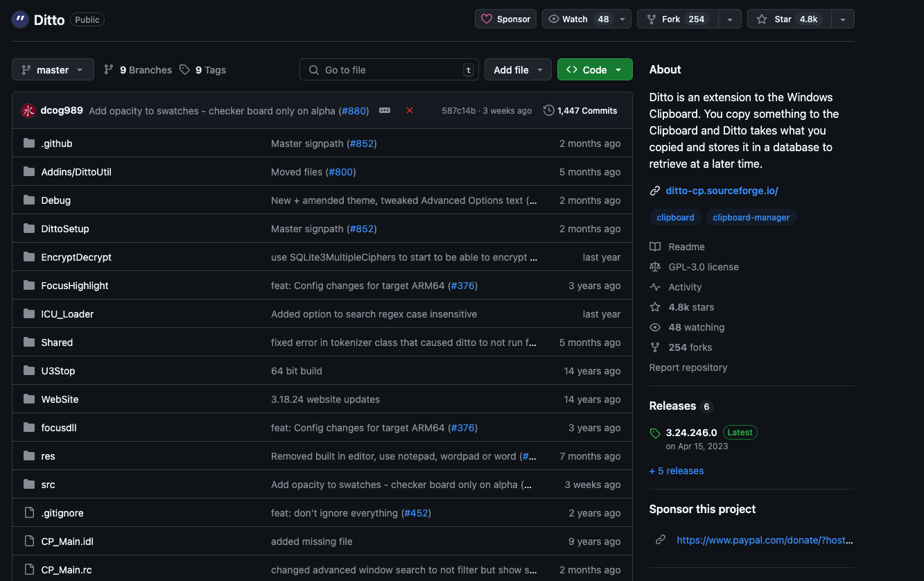
Task: Open the Add file dropdown
Action: [x=518, y=70]
